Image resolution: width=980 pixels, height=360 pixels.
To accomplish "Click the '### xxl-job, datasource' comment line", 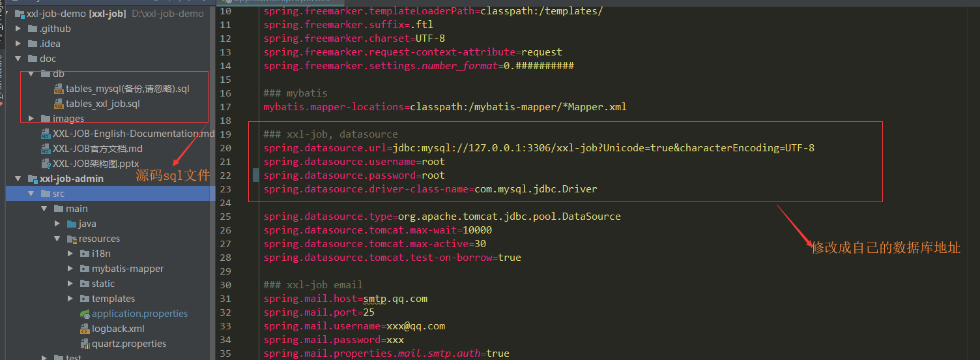I will tap(330, 134).
